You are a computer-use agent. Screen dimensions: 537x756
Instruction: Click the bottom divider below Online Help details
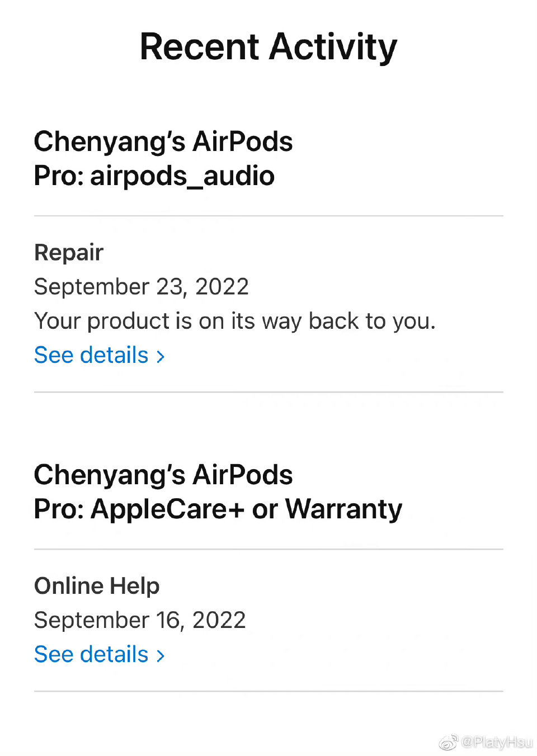point(268,691)
